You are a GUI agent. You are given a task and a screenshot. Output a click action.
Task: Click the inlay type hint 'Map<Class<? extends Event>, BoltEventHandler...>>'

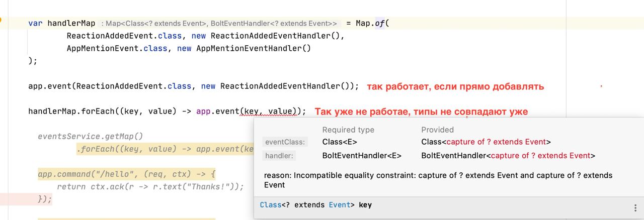click(219, 24)
